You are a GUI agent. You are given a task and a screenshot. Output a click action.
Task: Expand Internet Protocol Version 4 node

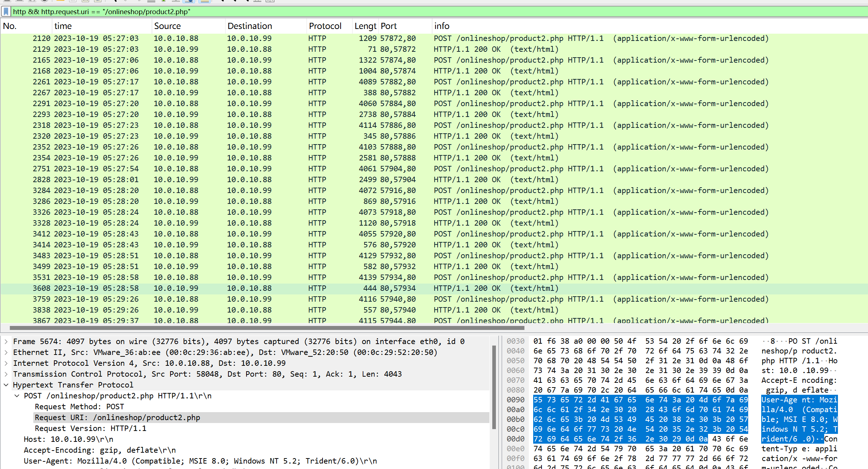tap(6, 363)
